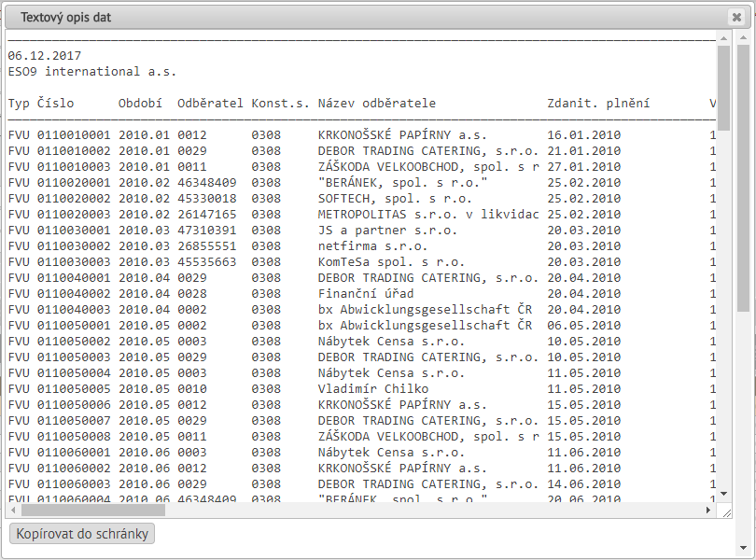Click invoice number 0110050007
The height and width of the screenshot is (560, 756).
pos(74,421)
